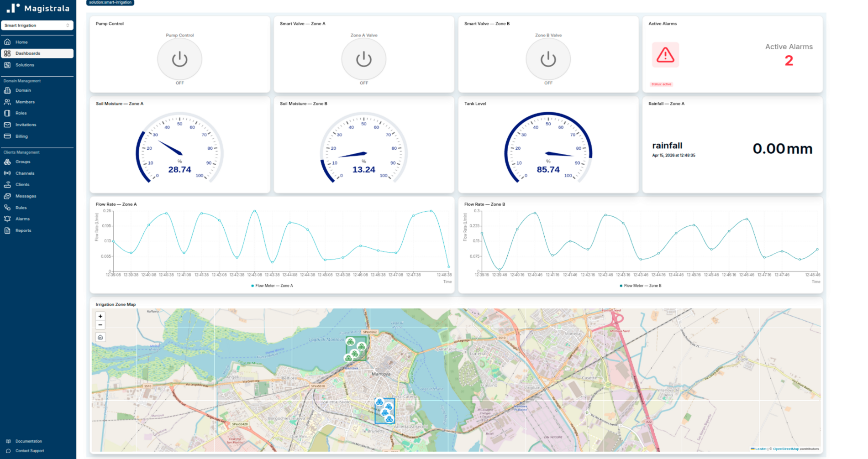This screenshot has height=459, width=868.
Task: Turn on the Zone A Valve
Action: click(x=364, y=59)
